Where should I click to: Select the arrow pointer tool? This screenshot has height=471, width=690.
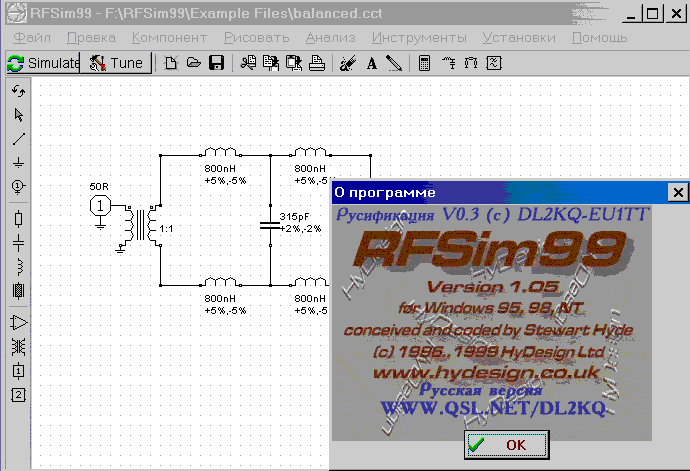[18, 115]
